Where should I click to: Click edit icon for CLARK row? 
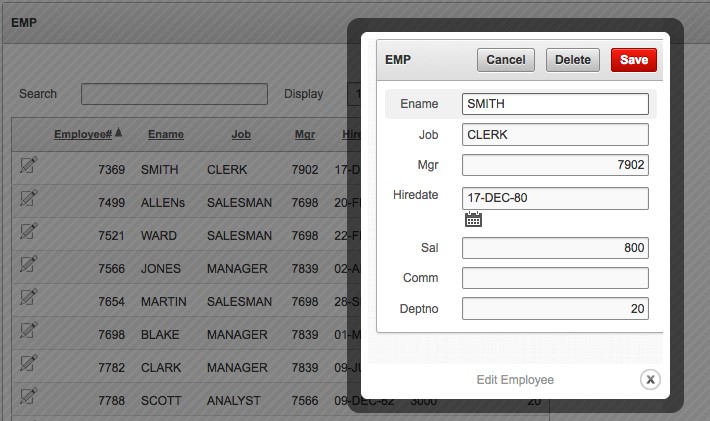point(28,364)
